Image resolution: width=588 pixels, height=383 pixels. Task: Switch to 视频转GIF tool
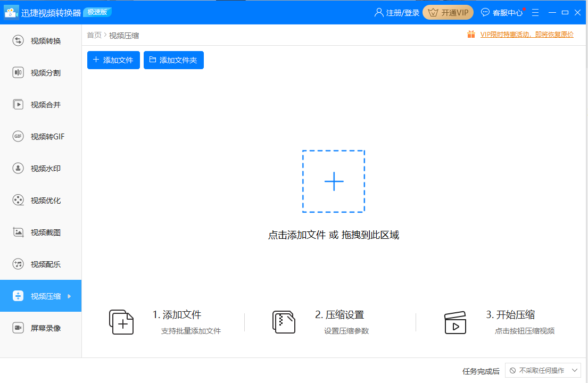click(x=40, y=136)
